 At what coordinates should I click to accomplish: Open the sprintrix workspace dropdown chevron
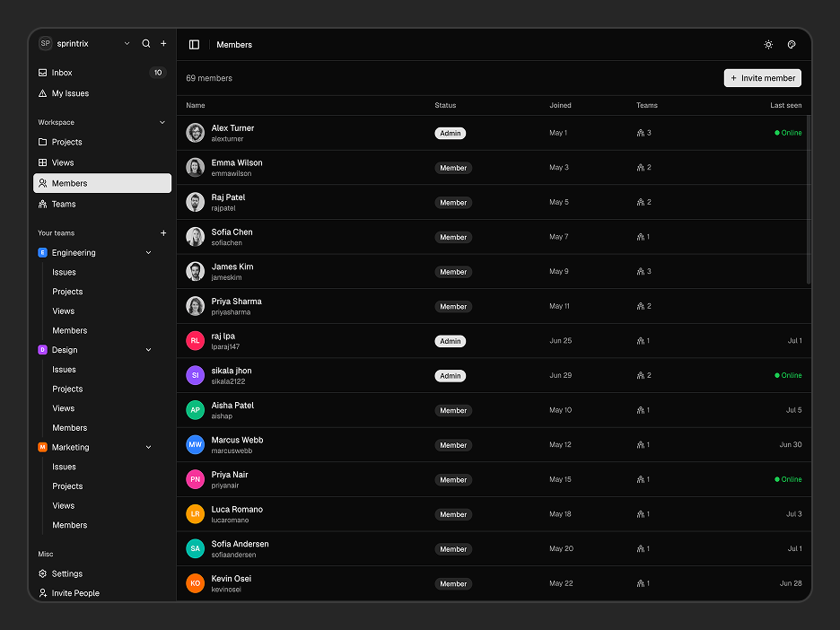coord(127,43)
